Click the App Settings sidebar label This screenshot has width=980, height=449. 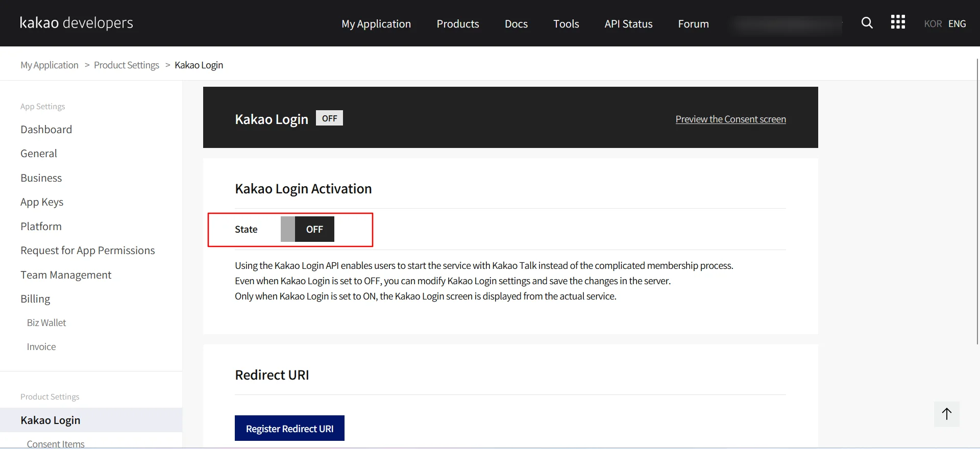tap(43, 106)
